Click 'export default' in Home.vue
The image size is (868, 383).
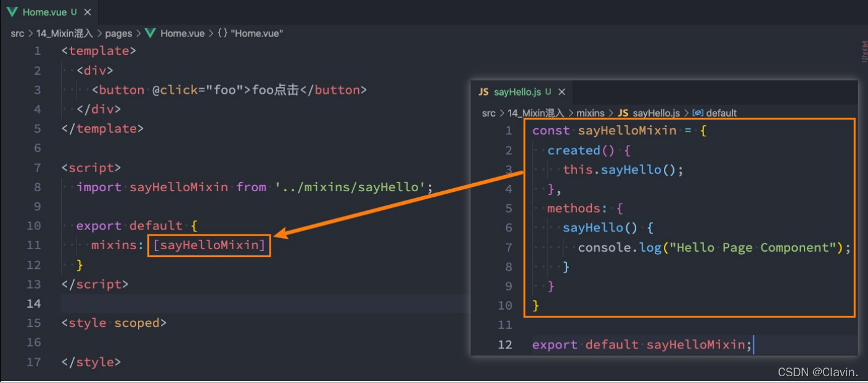pos(129,226)
